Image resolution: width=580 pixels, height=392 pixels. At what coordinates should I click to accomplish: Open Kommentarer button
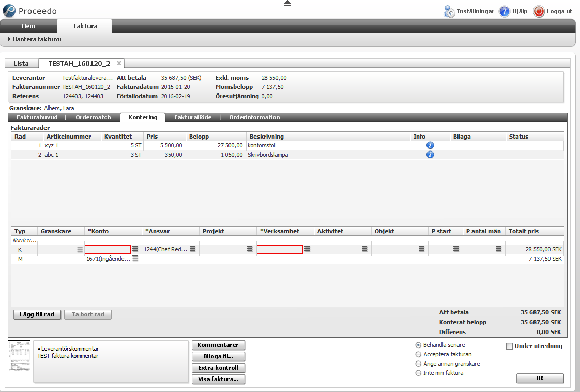point(218,345)
